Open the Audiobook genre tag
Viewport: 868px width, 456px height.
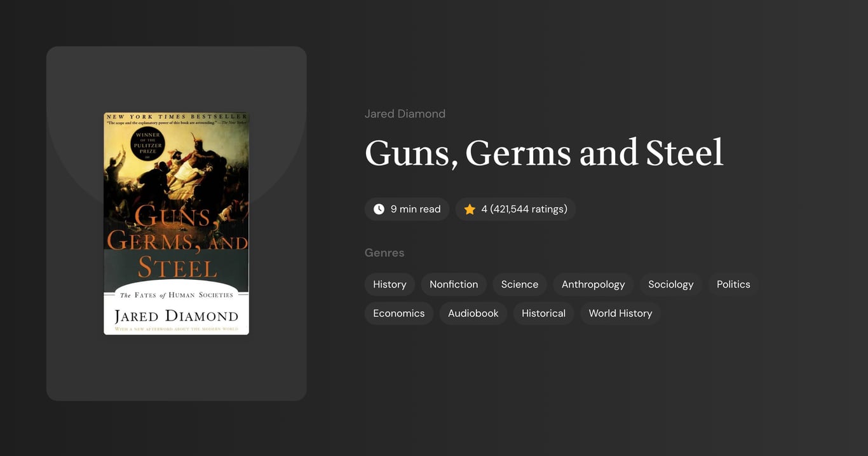click(x=473, y=313)
